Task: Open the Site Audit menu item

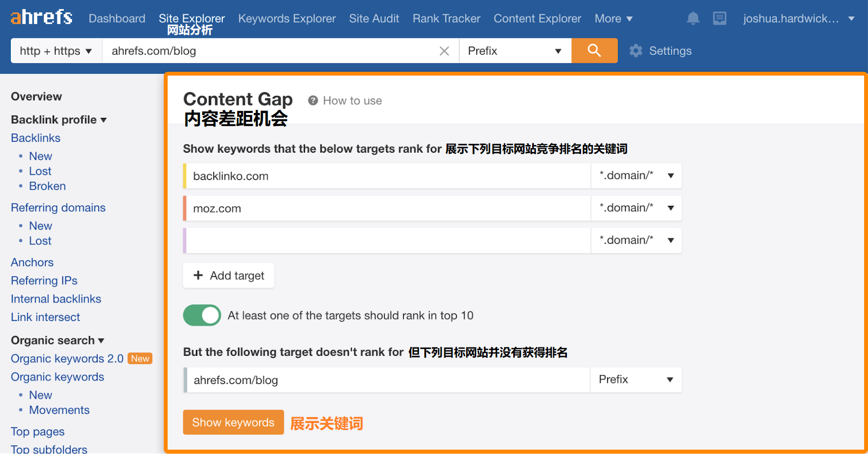Action: tap(374, 18)
